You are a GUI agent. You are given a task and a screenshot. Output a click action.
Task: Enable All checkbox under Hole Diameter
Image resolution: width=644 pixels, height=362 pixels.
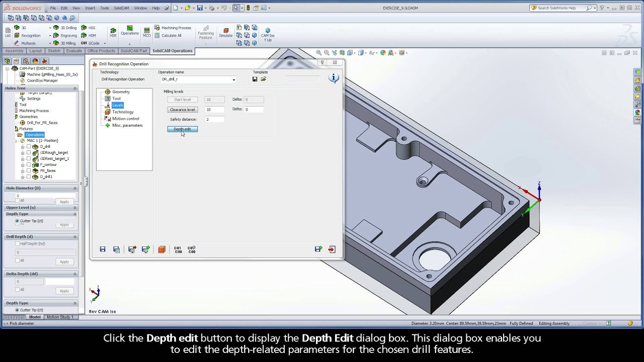(18, 201)
